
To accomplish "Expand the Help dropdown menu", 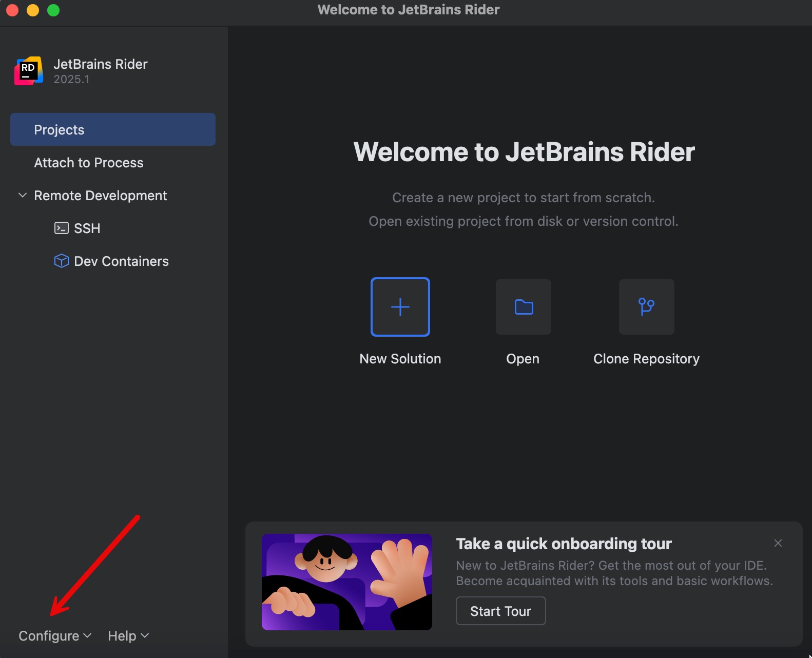I will (x=128, y=636).
